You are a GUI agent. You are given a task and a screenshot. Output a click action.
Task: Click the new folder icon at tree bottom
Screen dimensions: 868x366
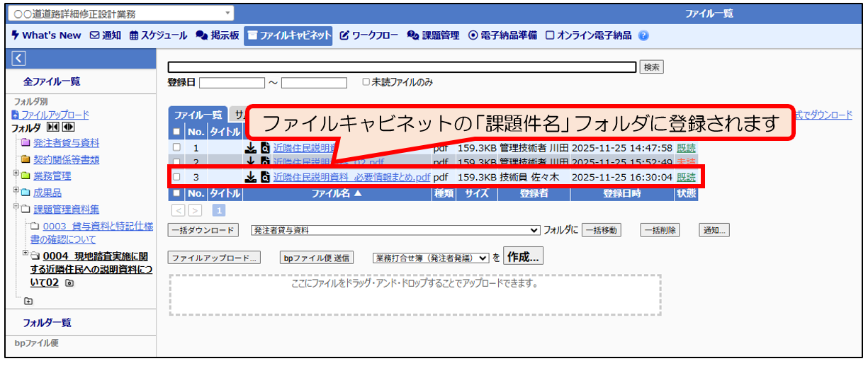28,301
